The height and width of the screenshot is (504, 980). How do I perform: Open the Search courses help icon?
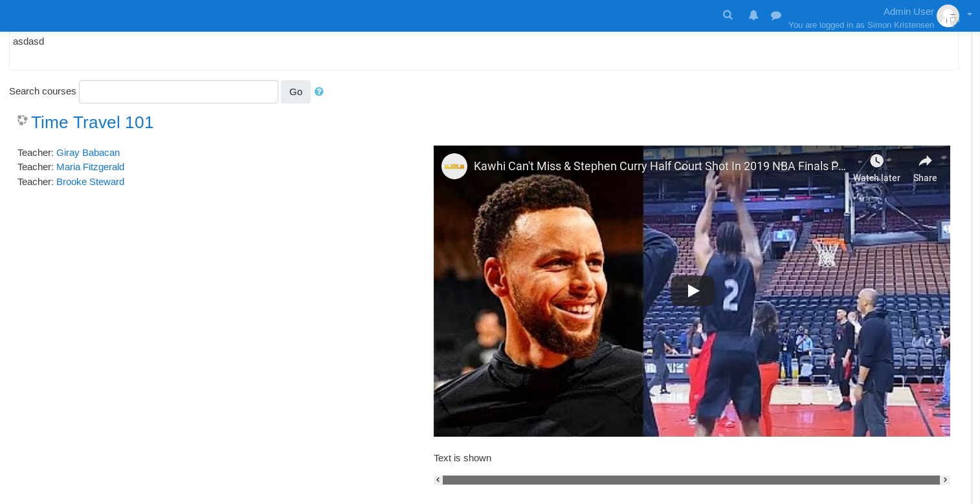click(x=319, y=92)
